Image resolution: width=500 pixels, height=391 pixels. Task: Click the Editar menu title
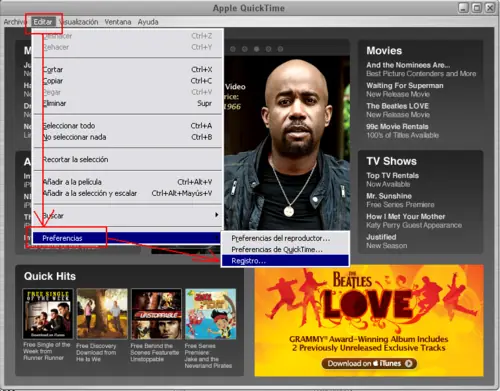pyautogui.click(x=43, y=22)
